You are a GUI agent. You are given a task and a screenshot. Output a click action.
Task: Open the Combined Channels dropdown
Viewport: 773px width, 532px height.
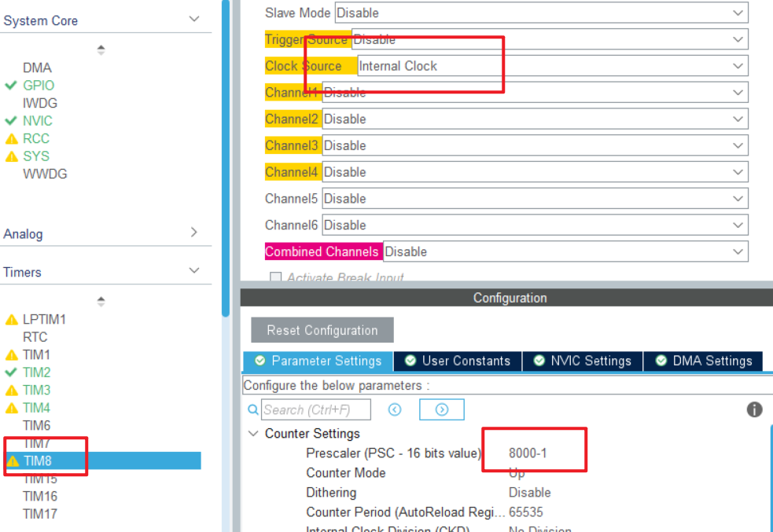pyautogui.click(x=565, y=251)
